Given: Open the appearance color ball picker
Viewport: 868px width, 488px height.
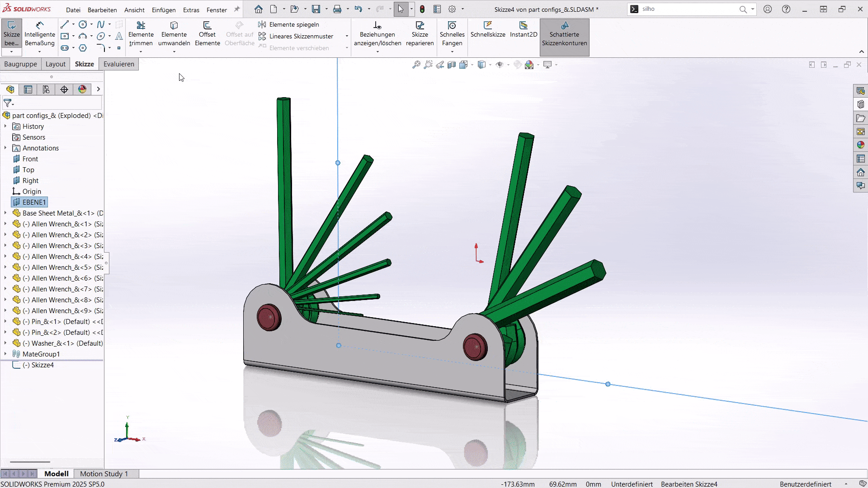Looking at the screenshot, I should [530, 65].
